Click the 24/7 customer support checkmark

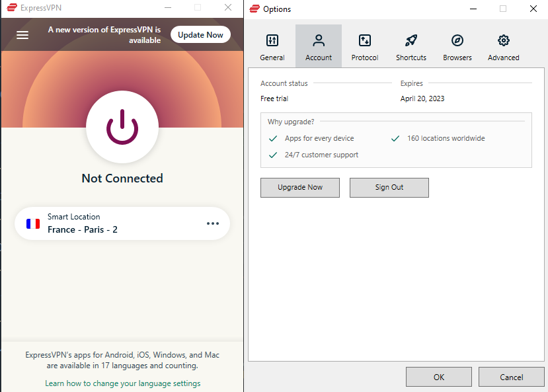click(x=273, y=155)
